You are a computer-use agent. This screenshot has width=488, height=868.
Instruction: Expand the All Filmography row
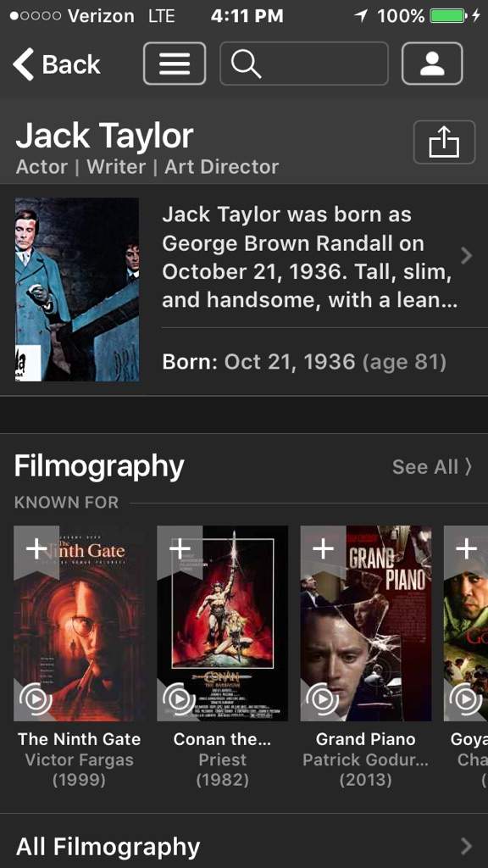244,847
